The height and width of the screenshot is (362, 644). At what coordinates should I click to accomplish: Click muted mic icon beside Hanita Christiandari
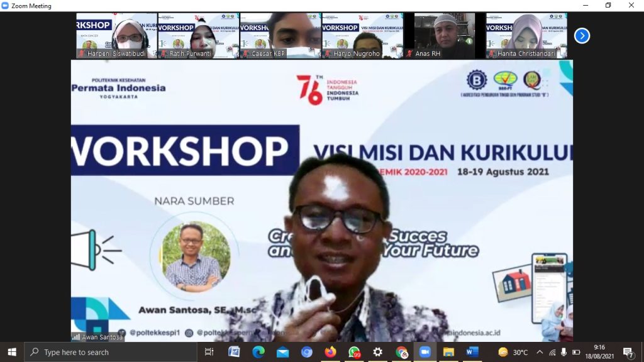coord(492,54)
